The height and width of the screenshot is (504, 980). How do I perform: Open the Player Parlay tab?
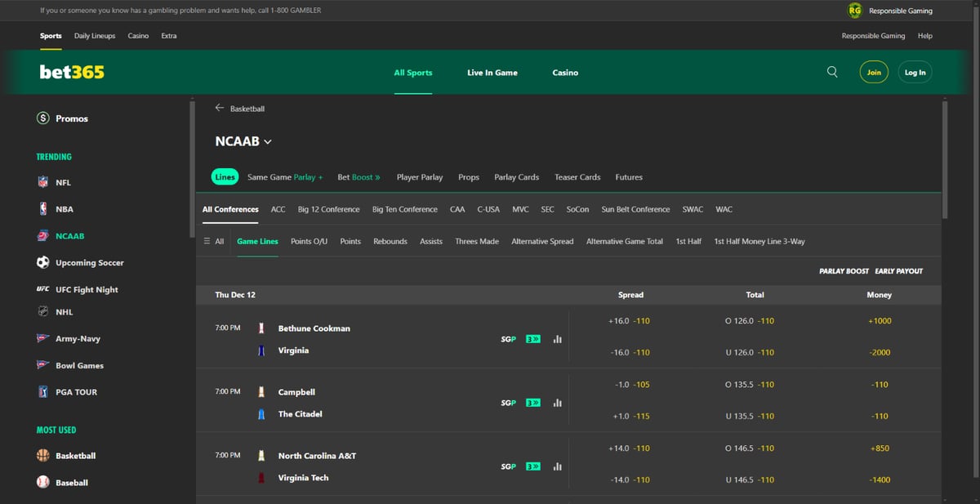[420, 176]
